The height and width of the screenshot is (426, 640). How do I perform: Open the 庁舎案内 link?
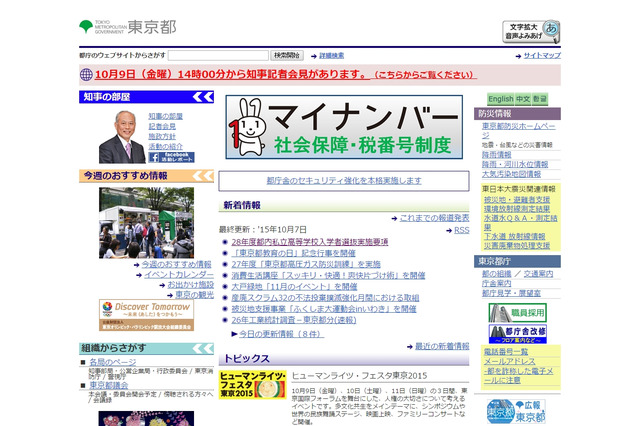(x=496, y=284)
